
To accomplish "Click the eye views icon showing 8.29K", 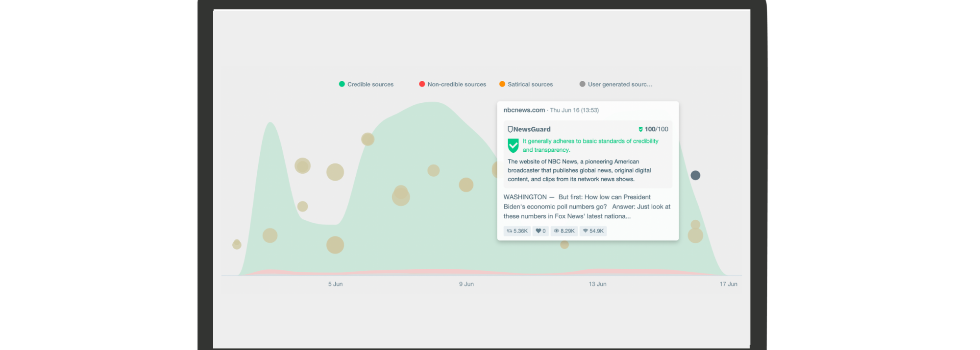I will click(556, 231).
